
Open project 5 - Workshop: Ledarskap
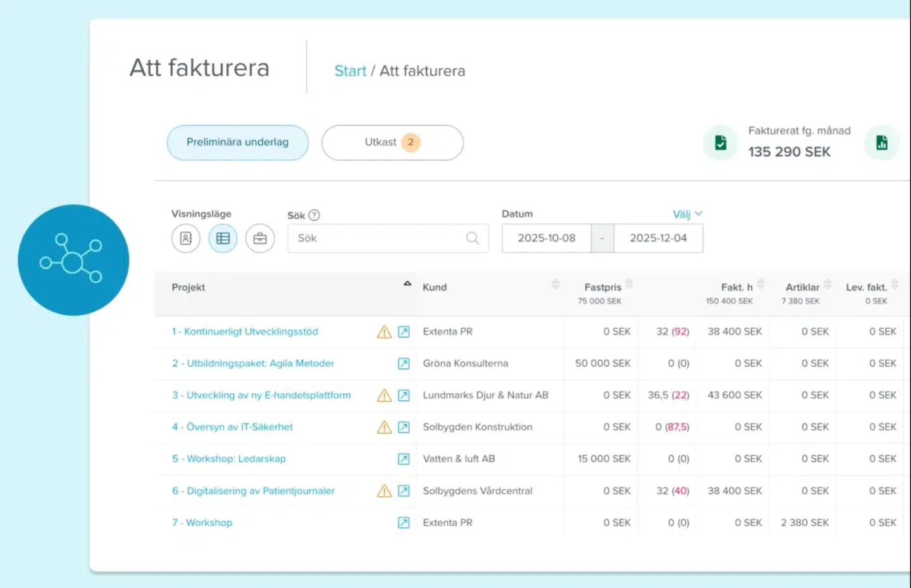tap(229, 459)
